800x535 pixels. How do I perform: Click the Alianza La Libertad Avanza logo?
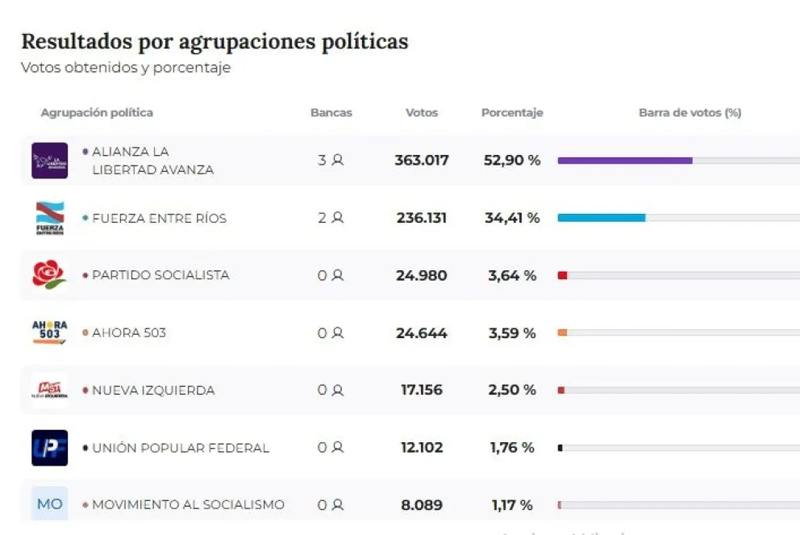pos(49,160)
